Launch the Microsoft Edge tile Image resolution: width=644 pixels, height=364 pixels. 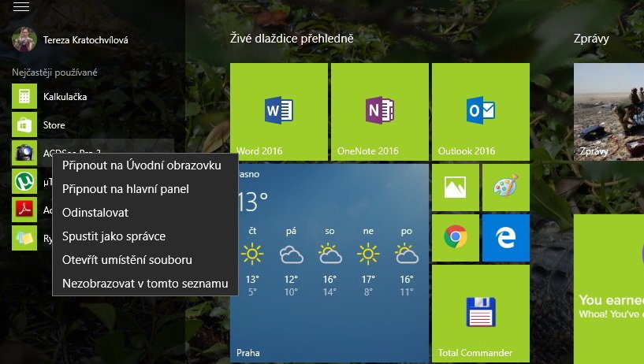point(506,238)
